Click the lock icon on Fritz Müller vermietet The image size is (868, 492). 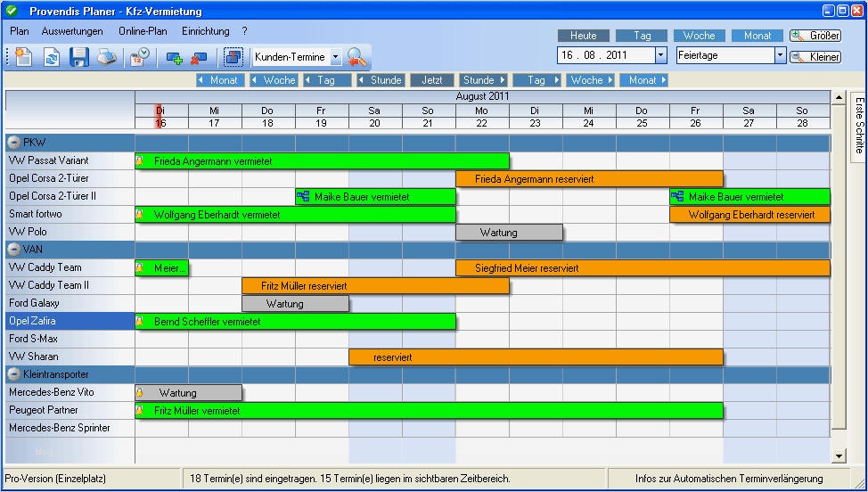tap(140, 410)
